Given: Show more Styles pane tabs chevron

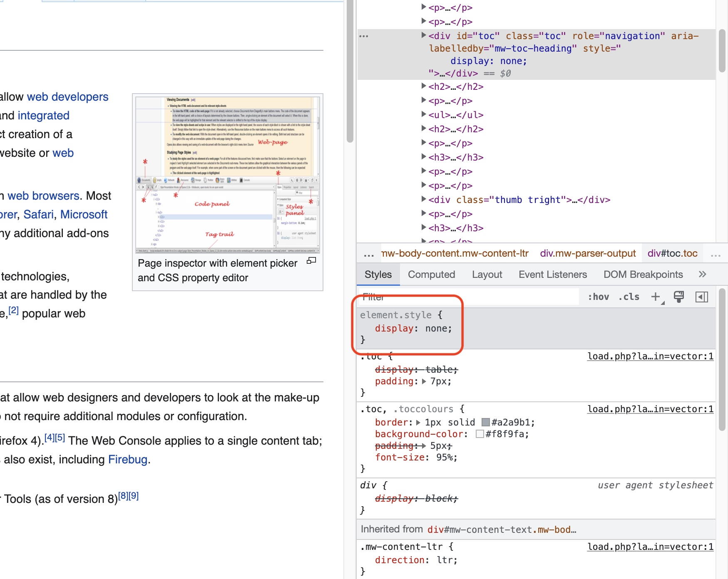Looking at the screenshot, I should (703, 274).
